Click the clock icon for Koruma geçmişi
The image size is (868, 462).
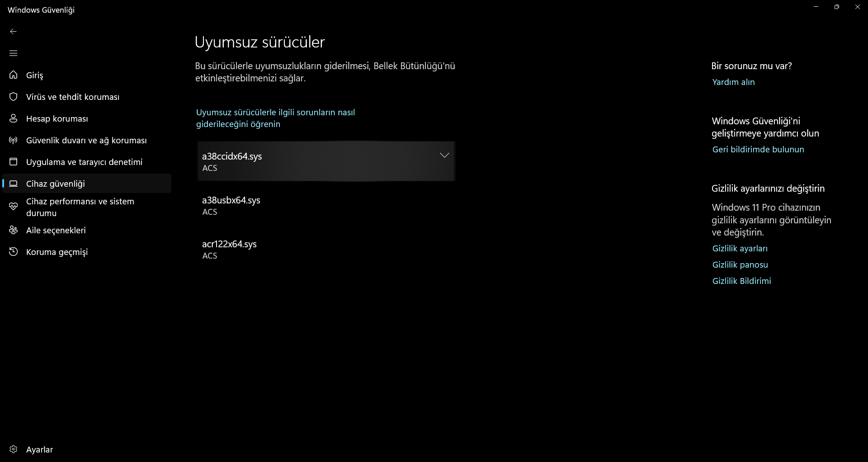(14, 252)
